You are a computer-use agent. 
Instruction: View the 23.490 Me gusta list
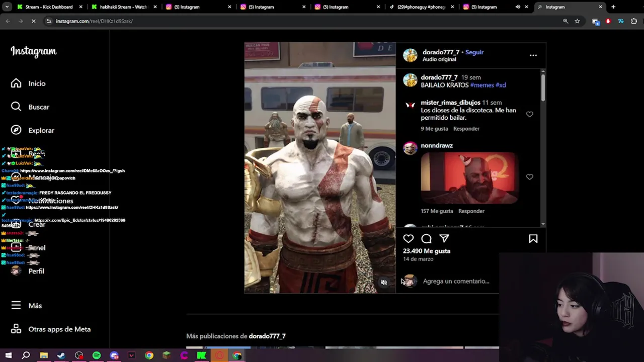pyautogui.click(x=427, y=251)
